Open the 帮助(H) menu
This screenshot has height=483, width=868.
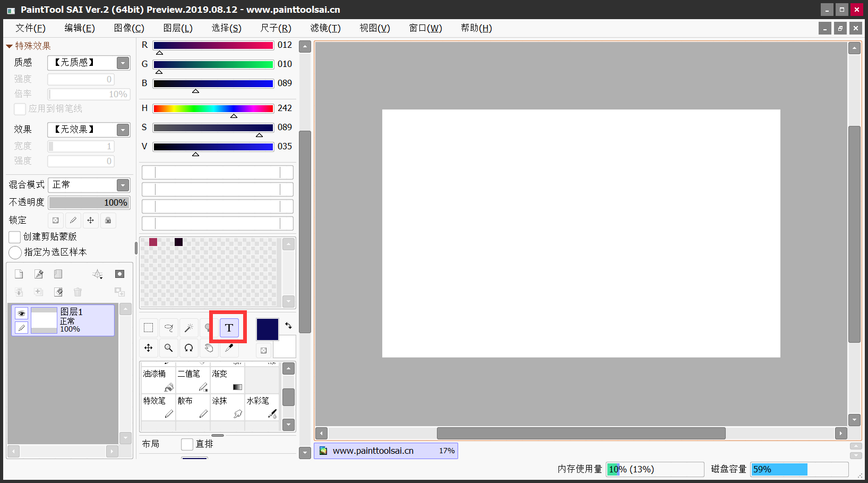(476, 28)
